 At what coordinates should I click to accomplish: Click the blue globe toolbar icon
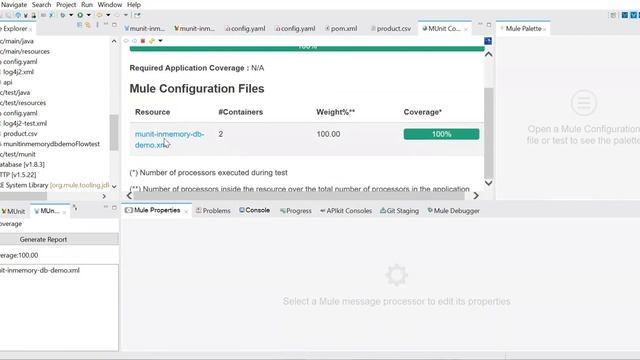point(18,15)
